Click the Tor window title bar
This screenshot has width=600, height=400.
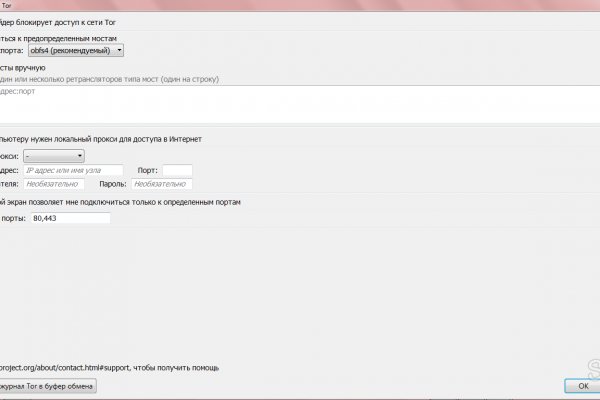[x=300, y=5]
